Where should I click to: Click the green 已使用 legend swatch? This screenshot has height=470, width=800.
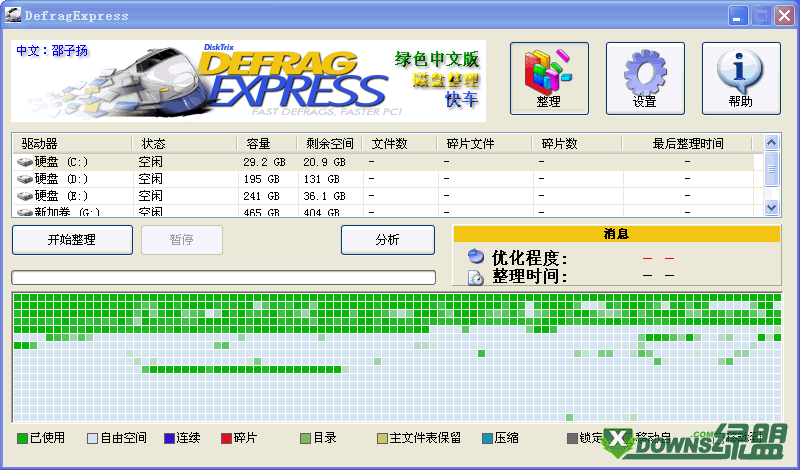click(x=22, y=438)
